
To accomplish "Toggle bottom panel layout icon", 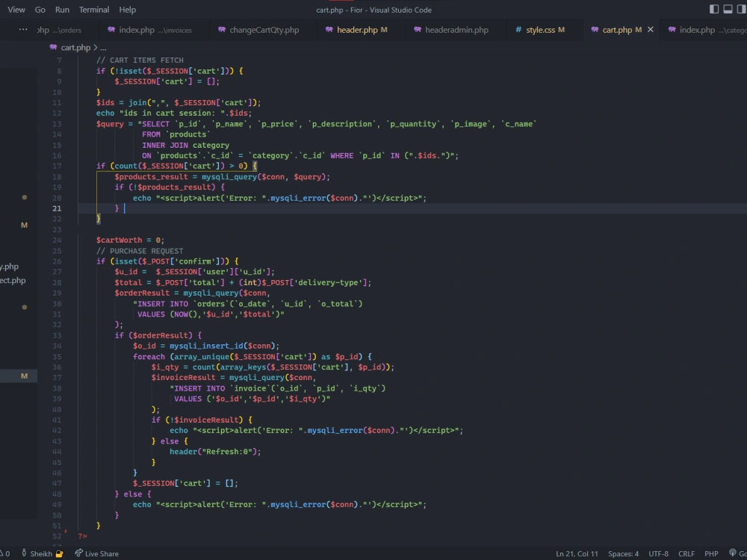I will (728, 9).
